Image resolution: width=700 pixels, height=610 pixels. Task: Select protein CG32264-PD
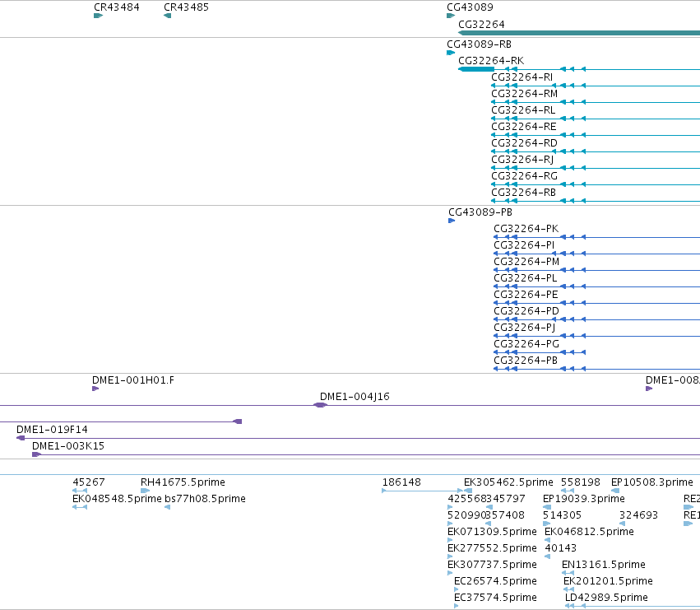[526, 311]
